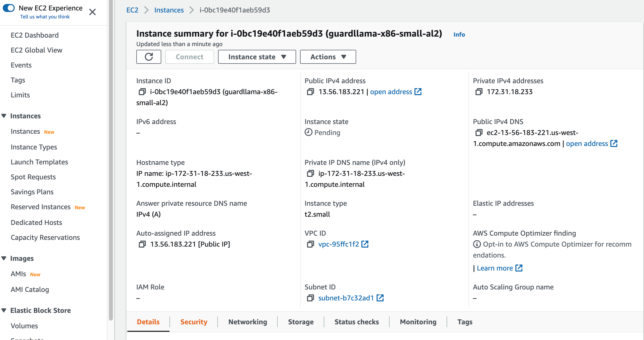This screenshot has height=340, width=644.
Task: Switch to the Security tab
Action: (194, 322)
